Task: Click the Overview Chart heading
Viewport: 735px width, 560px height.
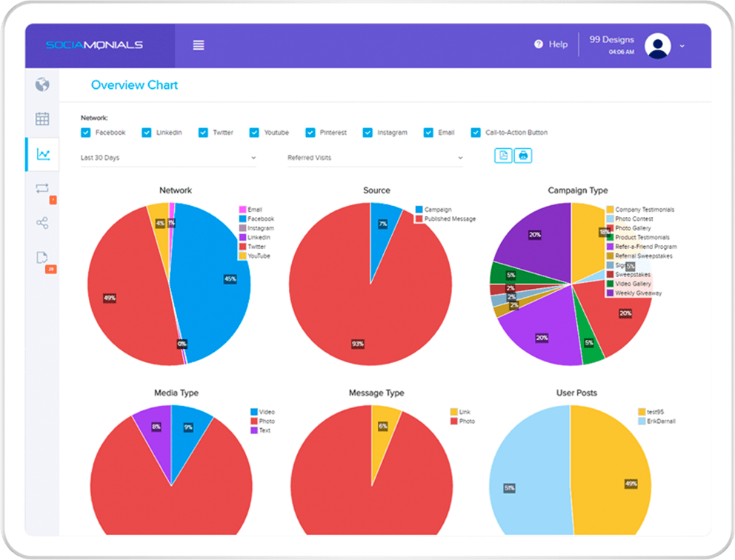Action: (135, 85)
